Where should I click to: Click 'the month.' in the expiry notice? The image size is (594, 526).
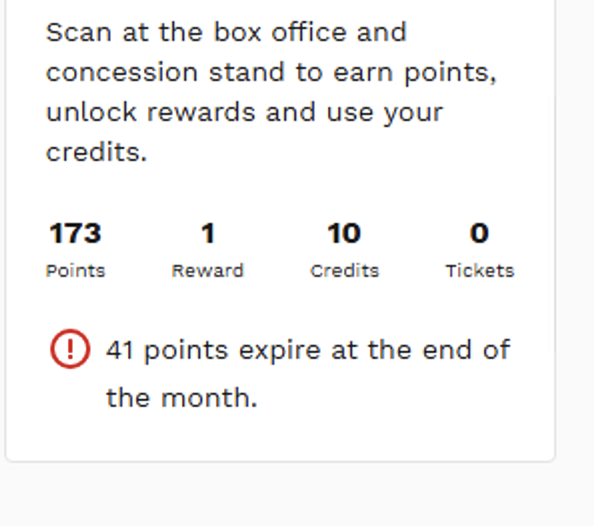click(x=182, y=398)
